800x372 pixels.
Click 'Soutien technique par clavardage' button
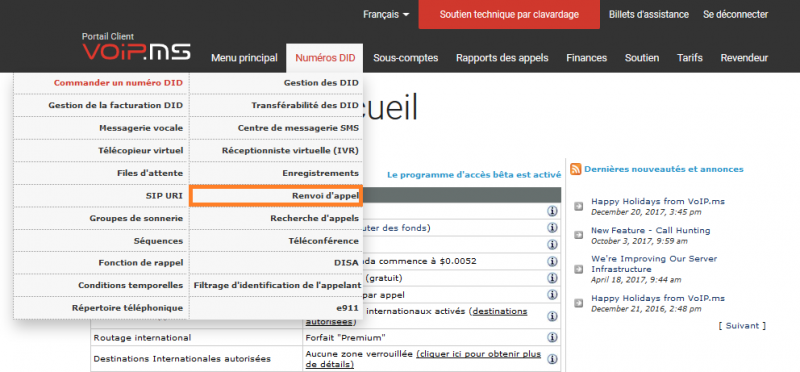coord(509,15)
